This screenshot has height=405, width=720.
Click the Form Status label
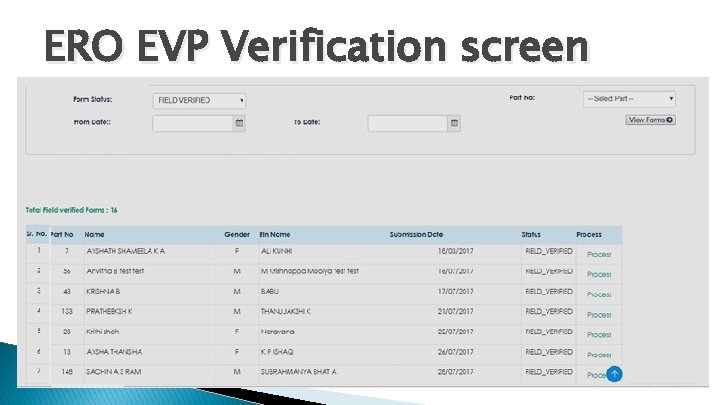(92, 99)
